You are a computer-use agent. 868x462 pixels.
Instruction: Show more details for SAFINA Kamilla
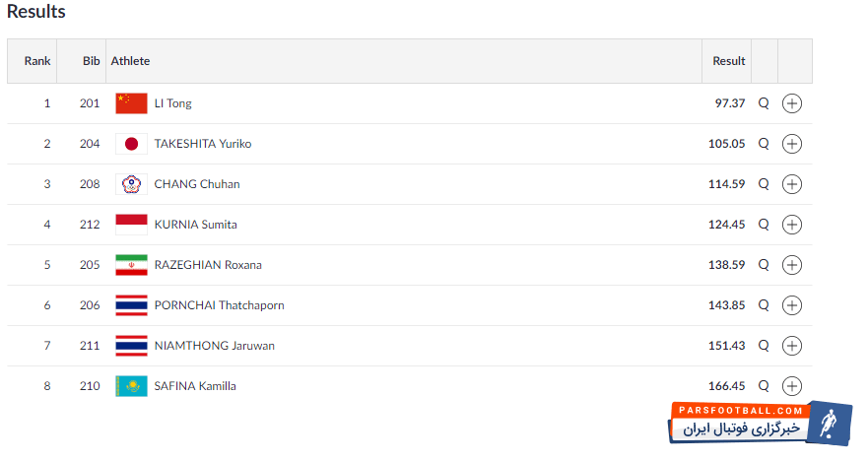(791, 386)
